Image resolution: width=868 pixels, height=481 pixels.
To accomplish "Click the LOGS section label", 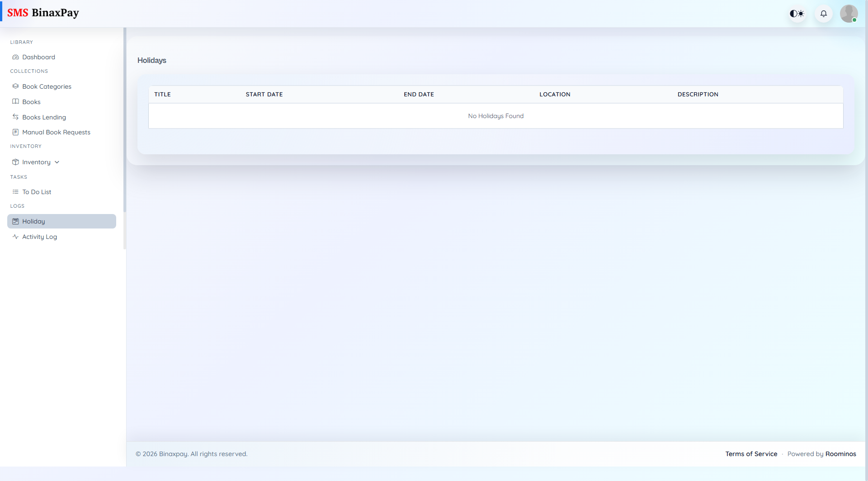I will 17,206.
